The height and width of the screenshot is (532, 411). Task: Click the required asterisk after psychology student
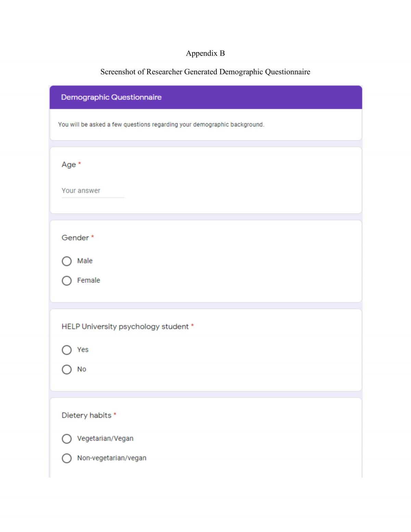pos(192,325)
